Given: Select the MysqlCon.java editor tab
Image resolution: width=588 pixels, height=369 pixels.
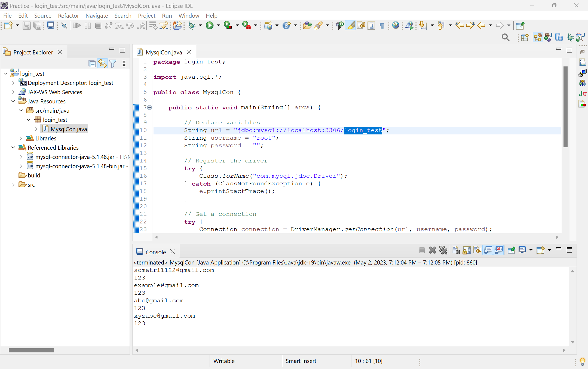Looking at the screenshot, I should (x=164, y=52).
